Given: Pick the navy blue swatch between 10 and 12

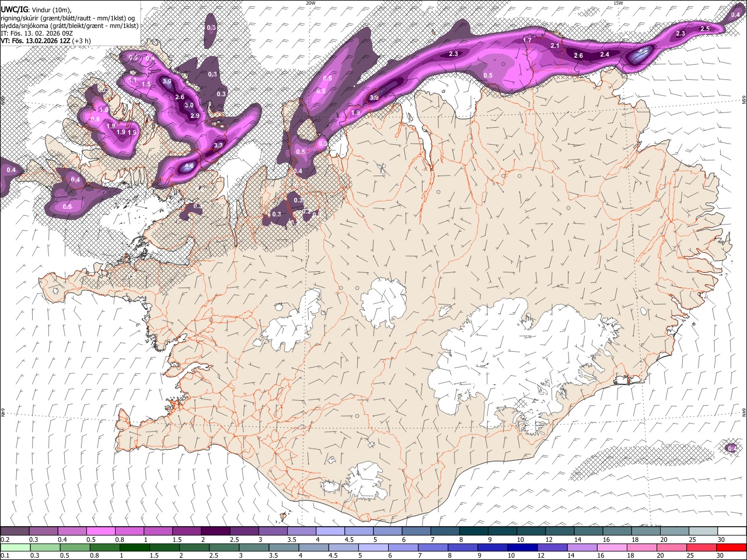Looking at the screenshot, I should (521, 547).
